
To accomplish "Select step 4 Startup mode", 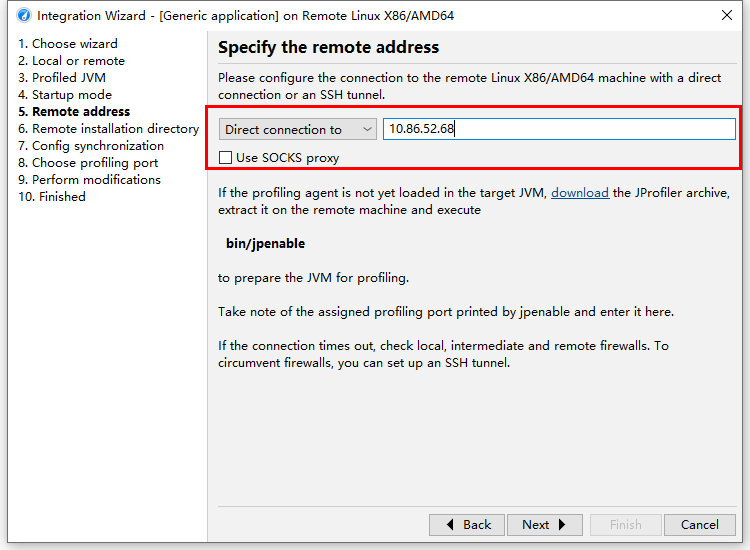I will [65, 95].
